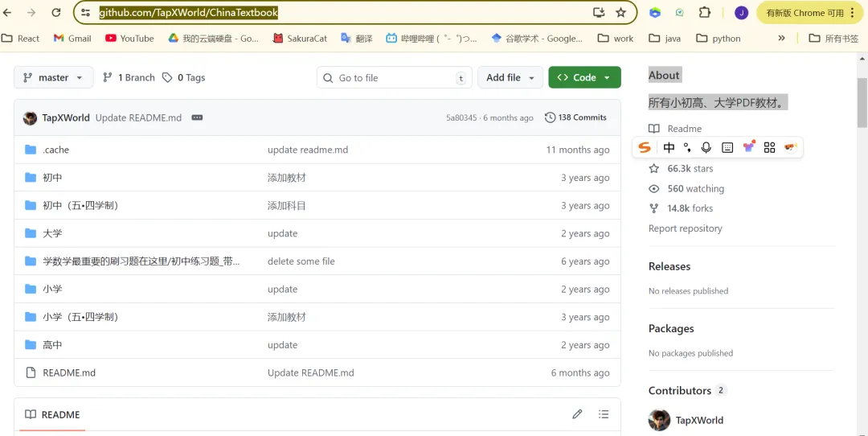Open Chrome's three-dot menu
The height and width of the screenshot is (436, 868).
pos(853,12)
